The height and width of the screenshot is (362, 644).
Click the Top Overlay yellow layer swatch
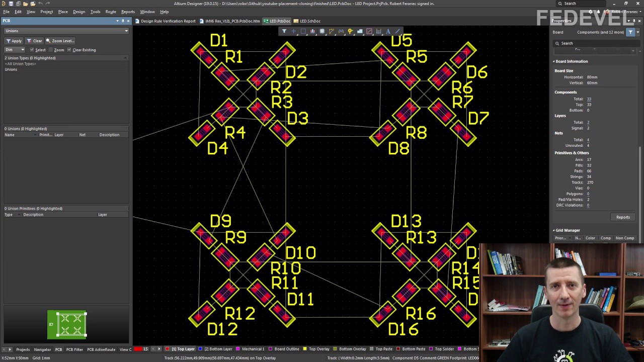[305, 349]
